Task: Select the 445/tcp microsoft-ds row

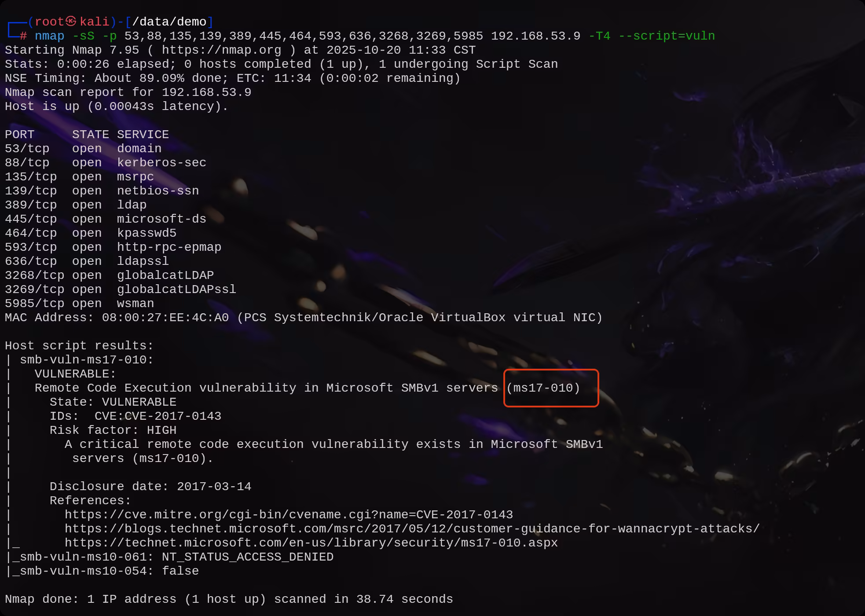Action: click(106, 219)
